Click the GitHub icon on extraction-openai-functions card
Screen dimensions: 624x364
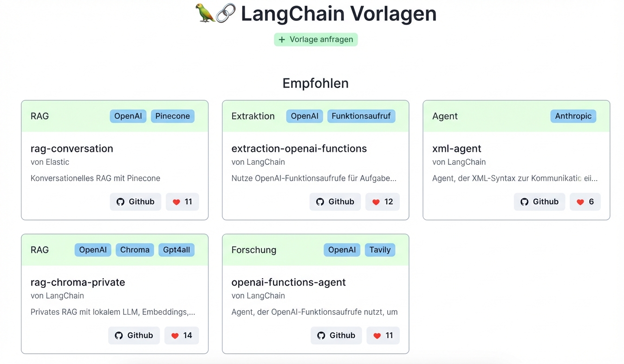coord(320,201)
